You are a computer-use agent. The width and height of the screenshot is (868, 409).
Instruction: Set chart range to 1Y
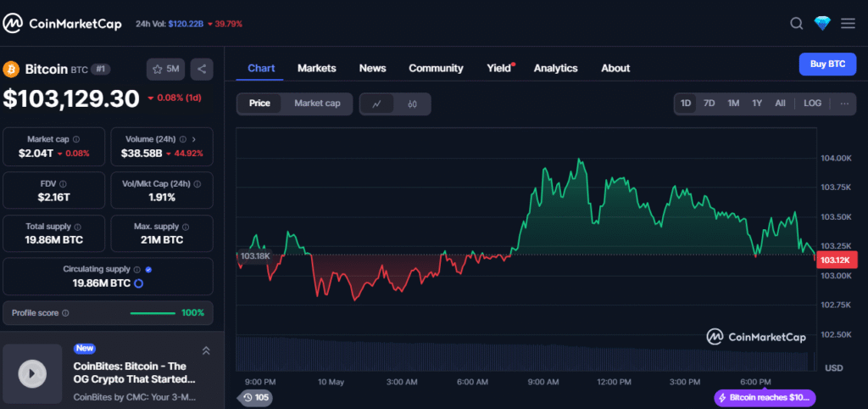point(757,104)
